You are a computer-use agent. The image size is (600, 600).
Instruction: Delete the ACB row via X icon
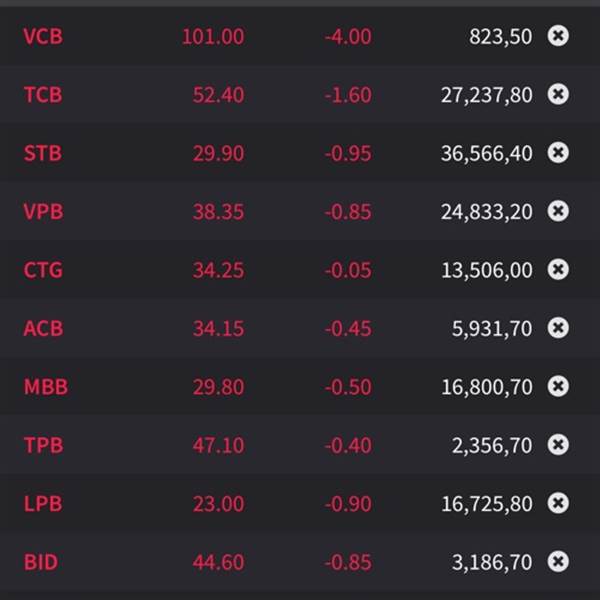point(558,328)
